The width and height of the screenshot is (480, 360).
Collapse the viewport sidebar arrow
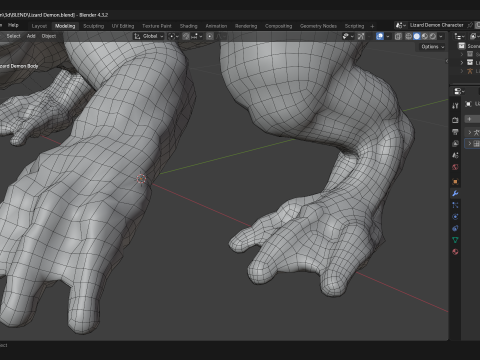click(446, 61)
